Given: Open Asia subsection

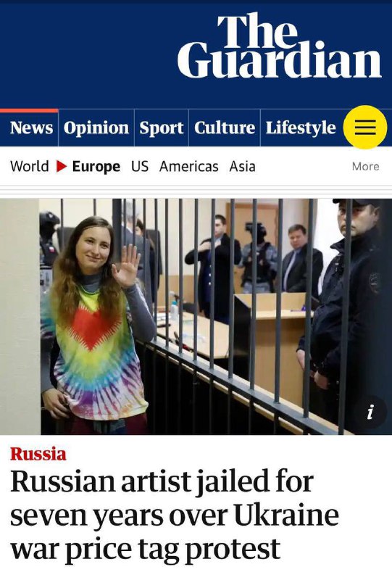Looking at the screenshot, I should [242, 166].
